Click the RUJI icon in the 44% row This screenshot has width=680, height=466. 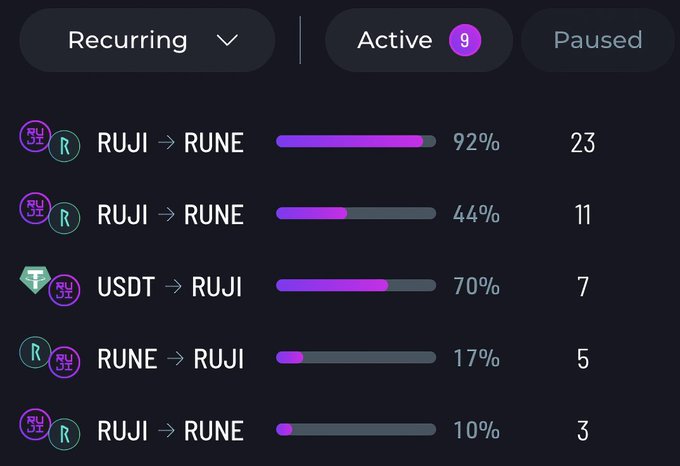(x=35, y=208)
